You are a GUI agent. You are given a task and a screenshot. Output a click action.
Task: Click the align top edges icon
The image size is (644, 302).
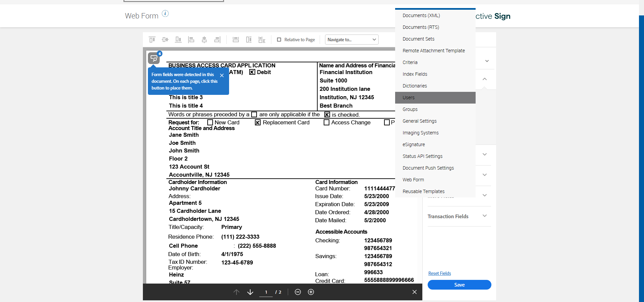point(152,40)
